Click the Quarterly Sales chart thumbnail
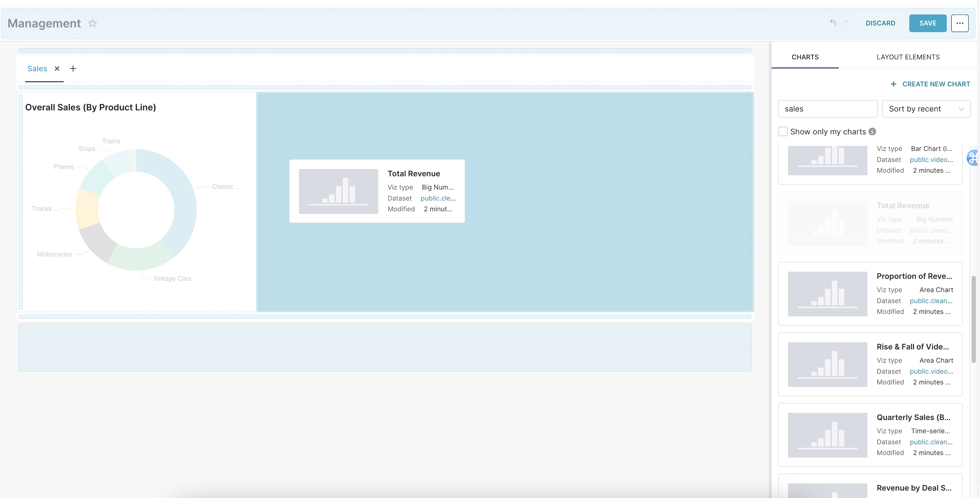The image size is (980, 498). [x=827, y=435]
